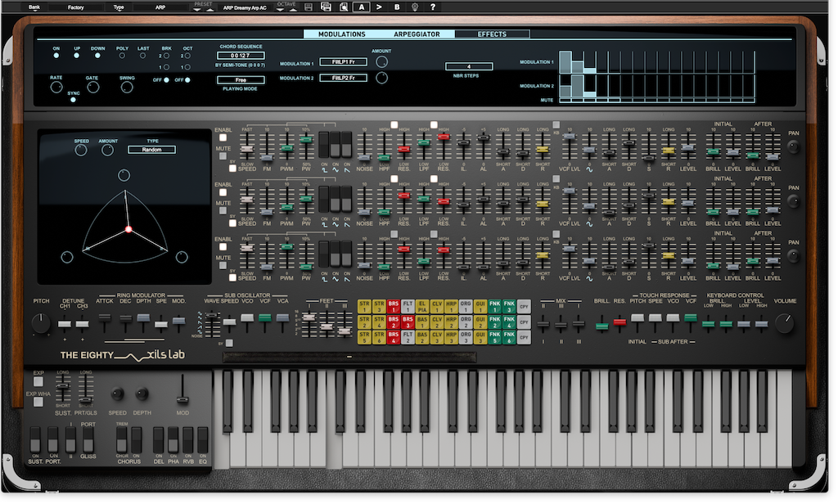Open the preset search magnifier icon
This screenshot has width=838, height=504.
pos(344,7)
